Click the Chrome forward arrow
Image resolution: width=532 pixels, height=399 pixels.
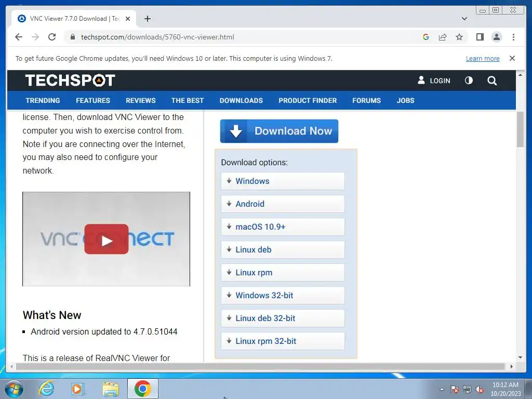pos(35,37)
